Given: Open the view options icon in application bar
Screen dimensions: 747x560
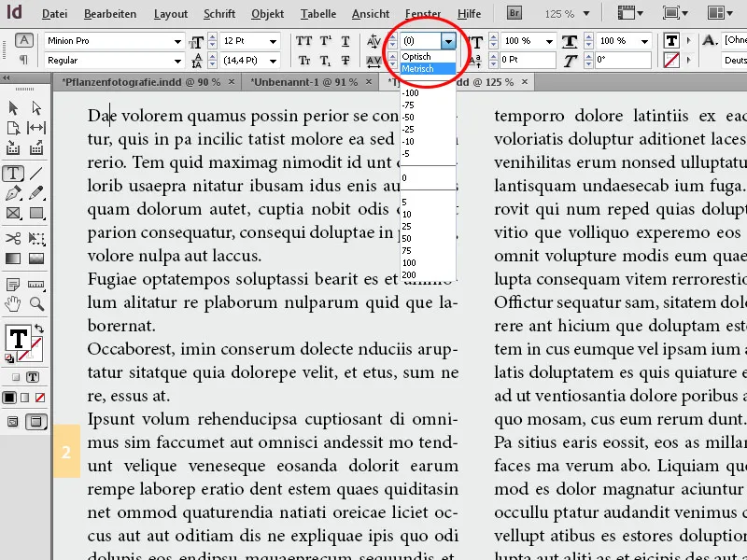Looking at the screenshot, I should pos(631,13).
